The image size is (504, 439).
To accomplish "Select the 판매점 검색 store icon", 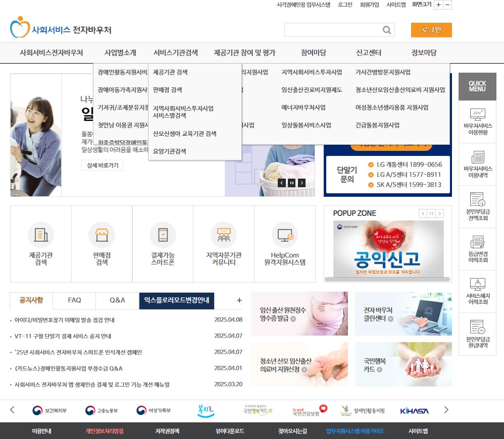I will coord(102,235).
